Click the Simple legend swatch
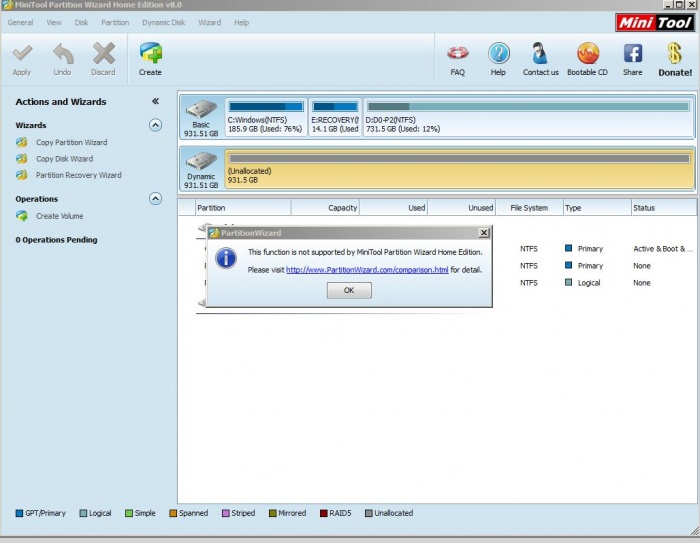700x543 pixels. coord(129,513)
